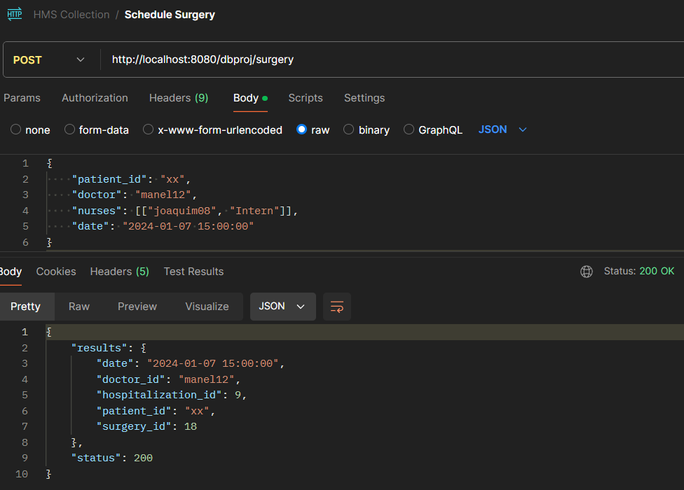Click the Status 200 OK text
The width and height of the screenshot is (684, 490).
(x=639, y=271)
